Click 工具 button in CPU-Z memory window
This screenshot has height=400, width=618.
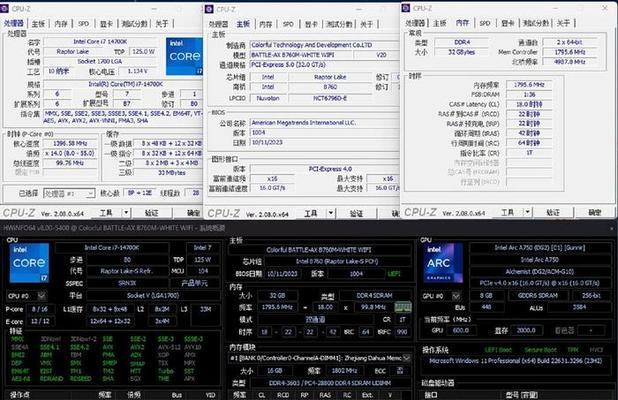click(x=507, y=212)
